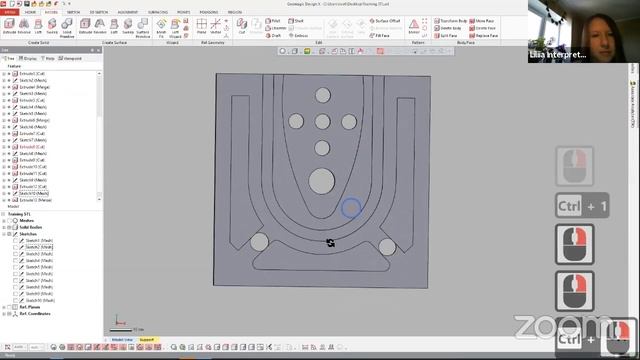
Task: Toggle the Ref. Planes visibility checkbox
Action: click(9, 307)
